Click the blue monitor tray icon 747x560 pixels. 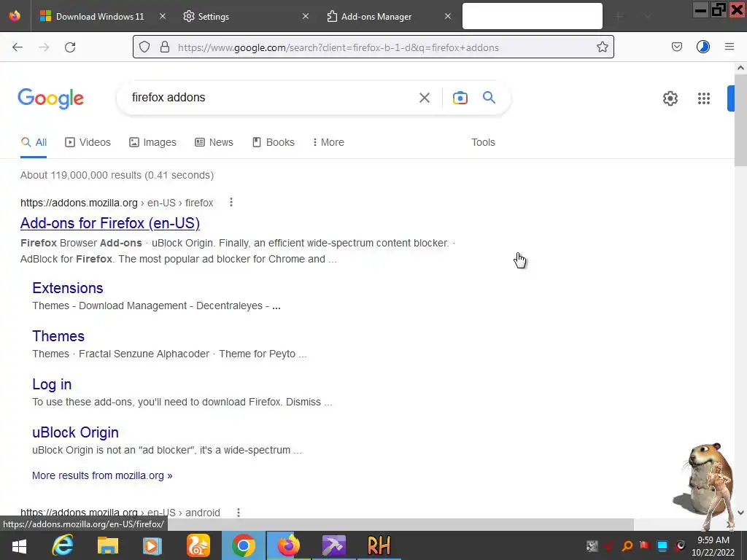[662, 545]
